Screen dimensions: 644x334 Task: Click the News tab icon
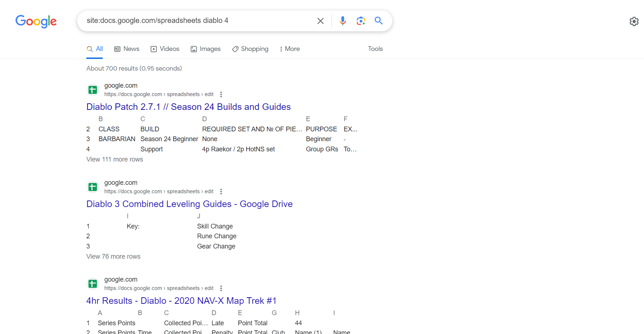[x=117, y=49]
